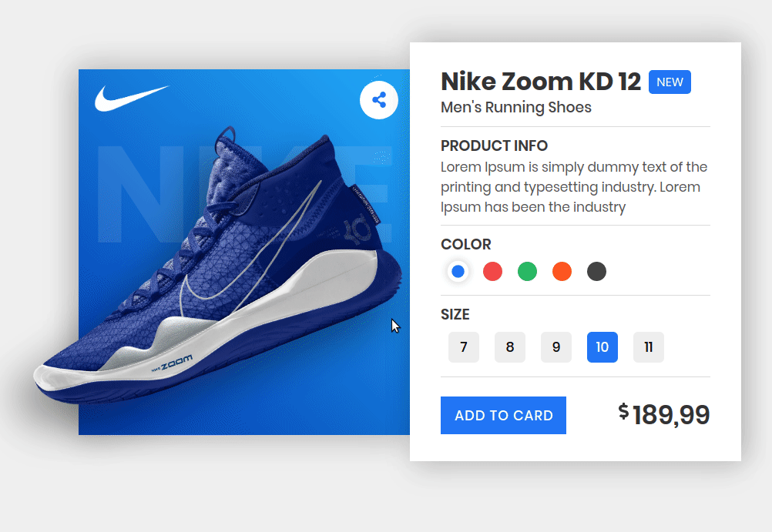Click the PRODUCT INFO heading

494,146
